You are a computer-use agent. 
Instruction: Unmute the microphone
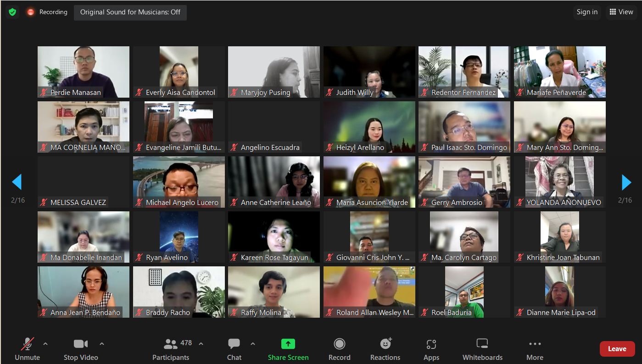[28, 349]
